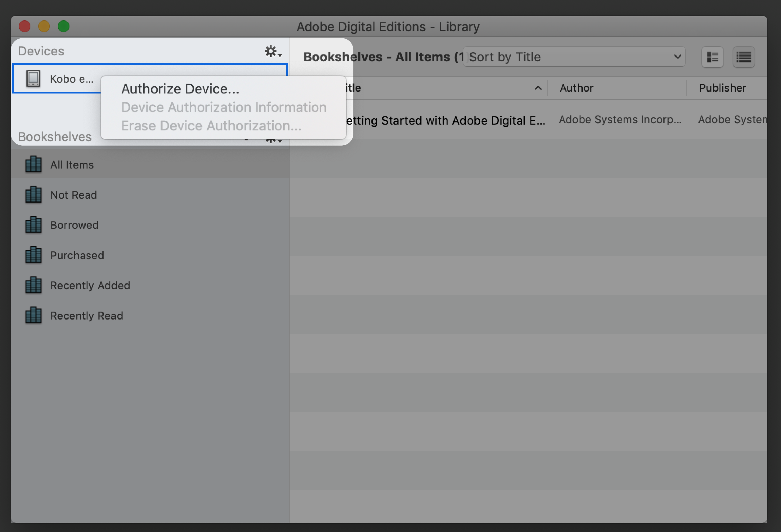Viewport: 781px width, 532px height.
Task: Click the Borrowed bookshelf icon
Action: pyautogui.click(x=33, y=225)
